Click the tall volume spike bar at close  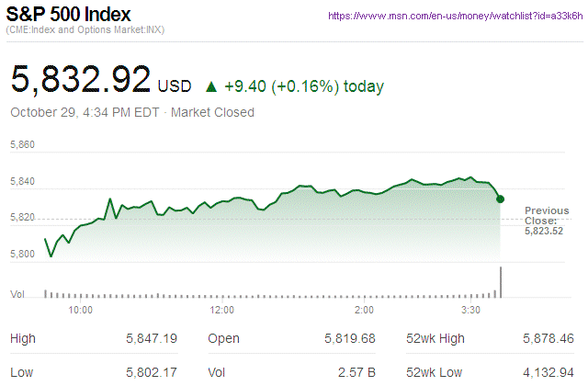pos(501,281)
